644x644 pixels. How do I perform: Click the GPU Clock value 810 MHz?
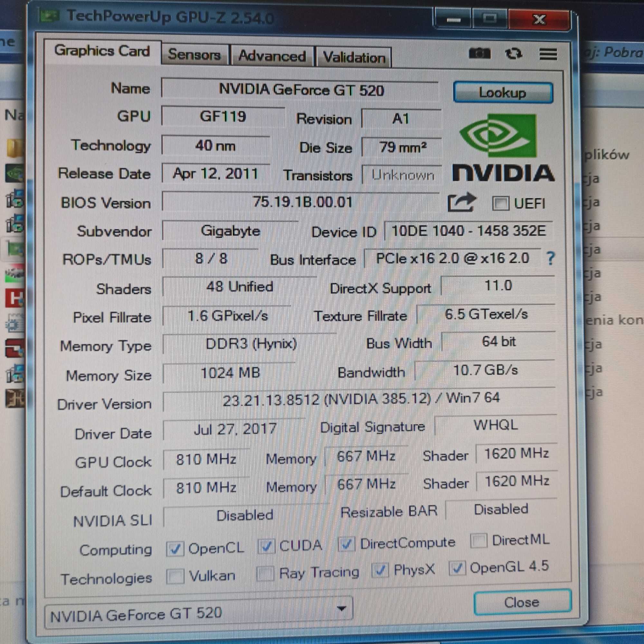coord(206,459)
